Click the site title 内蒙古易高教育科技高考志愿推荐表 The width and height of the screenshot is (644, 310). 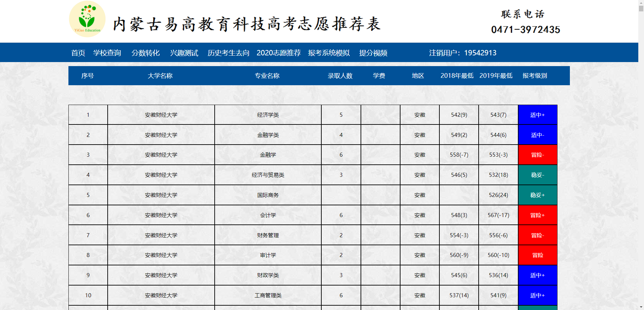click(x=247, y=24)
